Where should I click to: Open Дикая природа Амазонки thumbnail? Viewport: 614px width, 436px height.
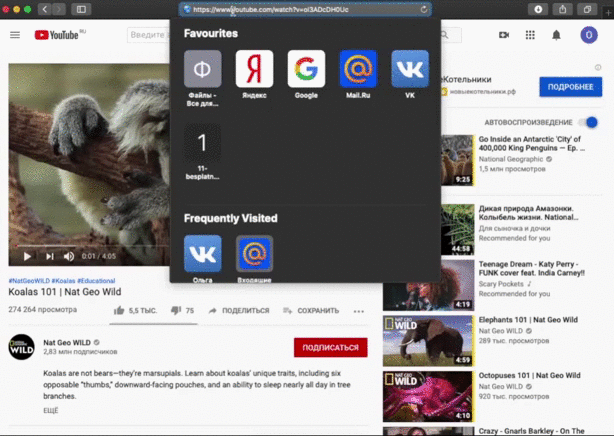coord(457,230)
